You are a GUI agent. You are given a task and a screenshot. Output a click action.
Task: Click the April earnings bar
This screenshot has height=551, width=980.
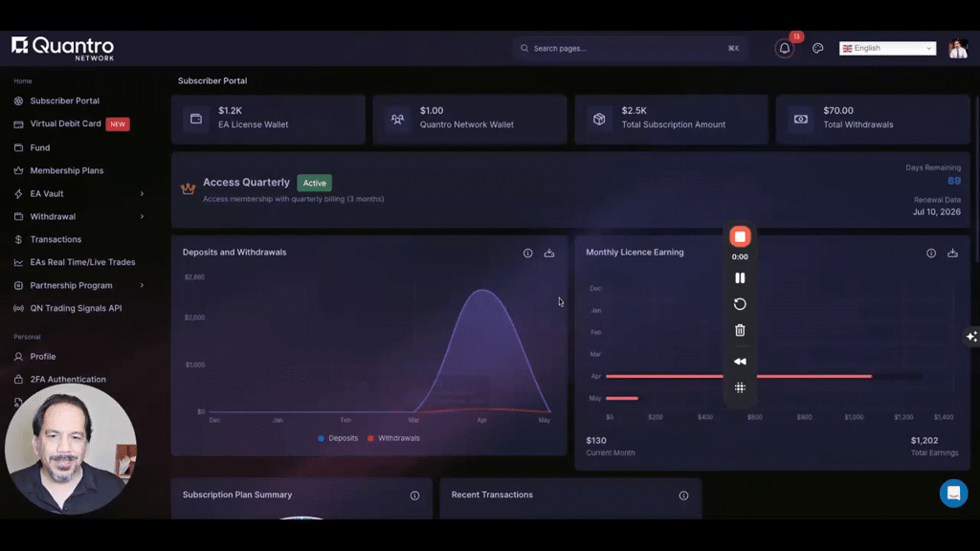(x=739, y=376)
